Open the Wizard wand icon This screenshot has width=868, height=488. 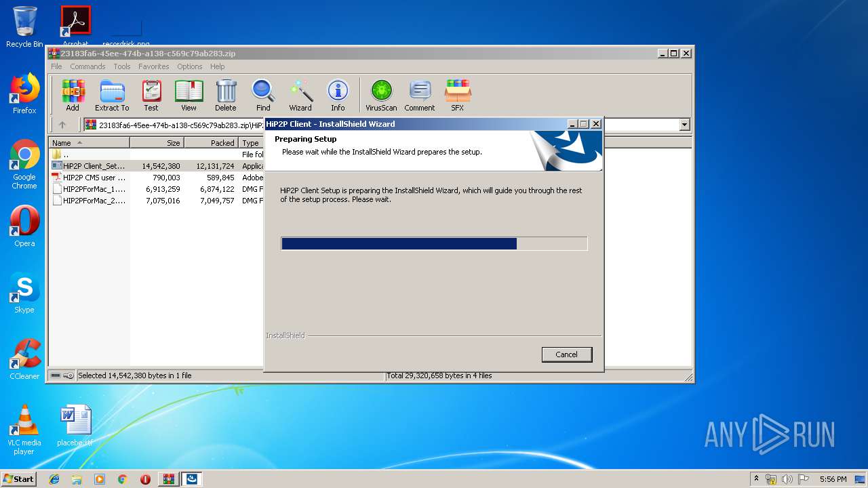300,95
